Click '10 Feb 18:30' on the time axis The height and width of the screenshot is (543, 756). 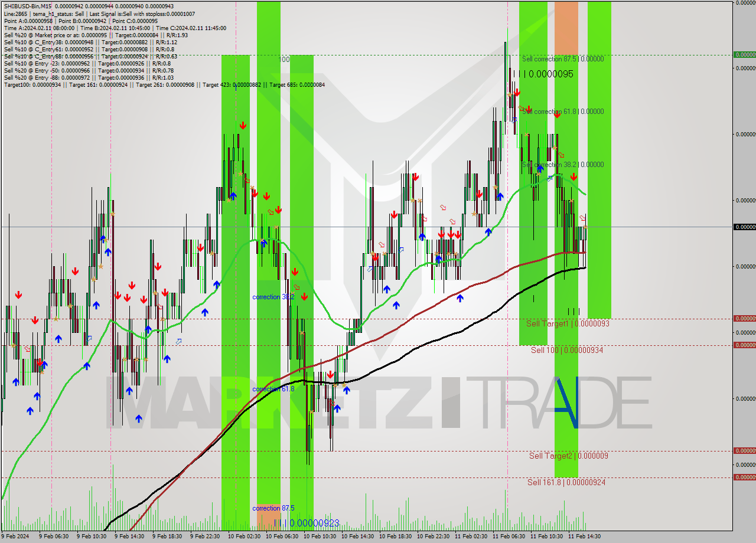pos(395,537)
